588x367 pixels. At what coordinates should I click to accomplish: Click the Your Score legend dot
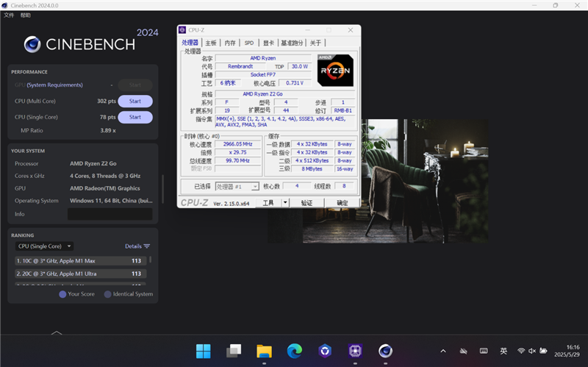coord(62,294)
